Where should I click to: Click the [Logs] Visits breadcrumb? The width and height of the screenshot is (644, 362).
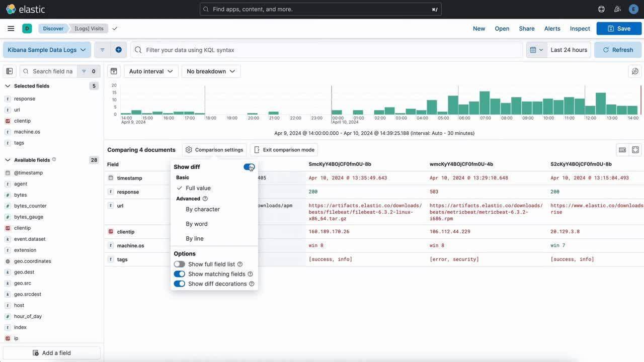point(89,29)
